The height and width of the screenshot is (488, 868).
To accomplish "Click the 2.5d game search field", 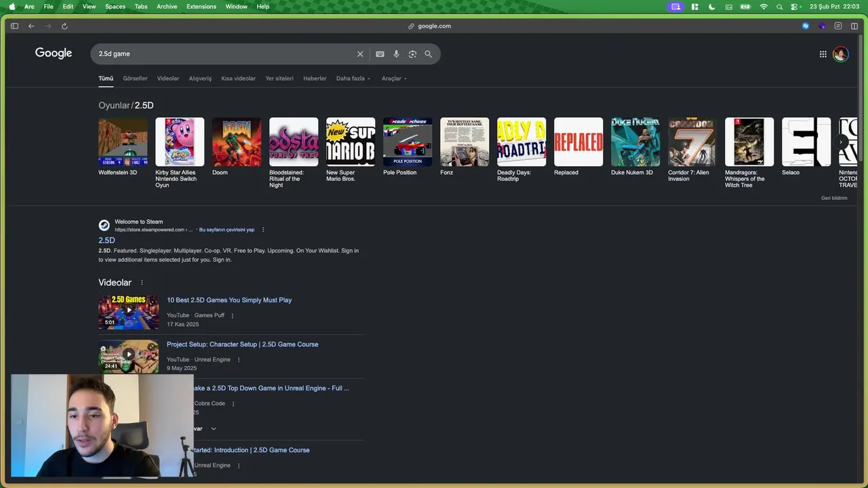I will coord(224,54).
